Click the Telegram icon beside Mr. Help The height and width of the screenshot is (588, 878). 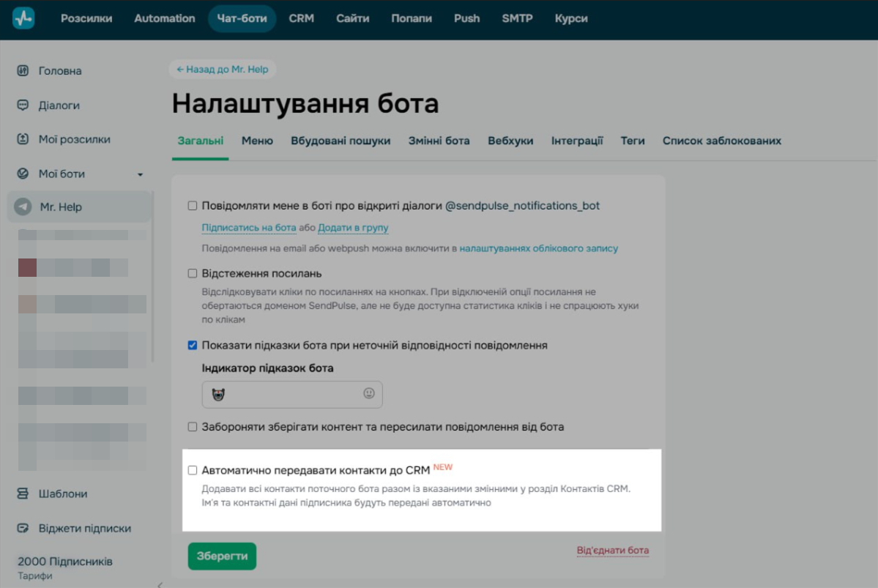23,206
